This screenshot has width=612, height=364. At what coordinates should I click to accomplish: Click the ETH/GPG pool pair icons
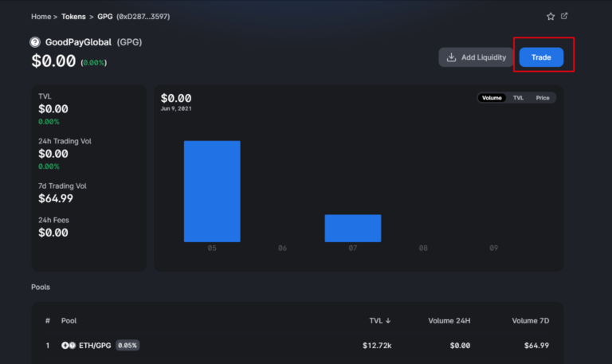tap(69, 346)
